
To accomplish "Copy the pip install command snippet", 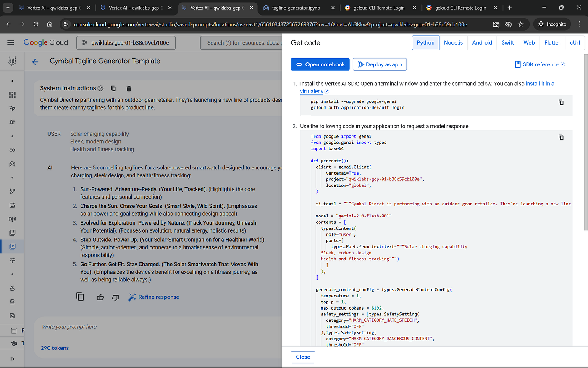I will pyautogui.click(x=561, y=102).
